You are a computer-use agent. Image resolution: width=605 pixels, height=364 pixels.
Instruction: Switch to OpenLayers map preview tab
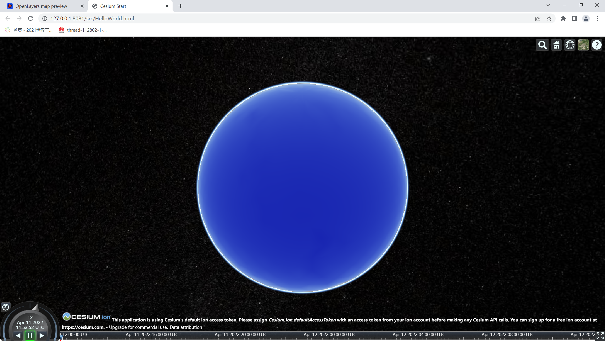41,6
